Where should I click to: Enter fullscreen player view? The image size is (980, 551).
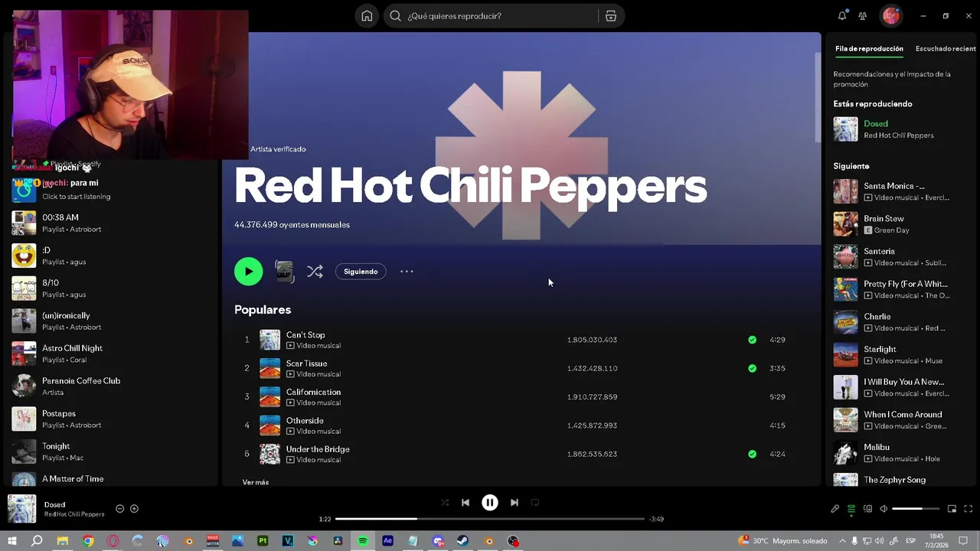point(968,509)
